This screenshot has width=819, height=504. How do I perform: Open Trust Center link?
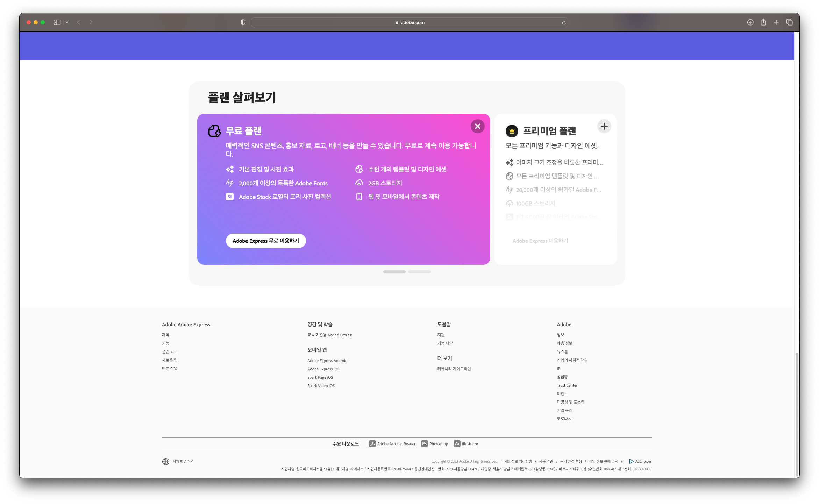567,385
